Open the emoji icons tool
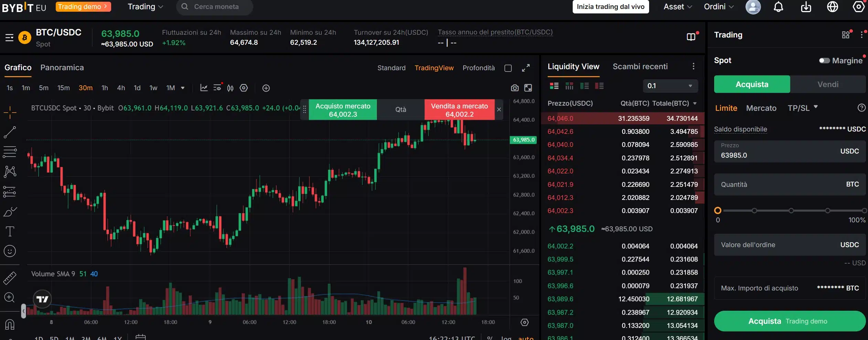 pos(10,251)
